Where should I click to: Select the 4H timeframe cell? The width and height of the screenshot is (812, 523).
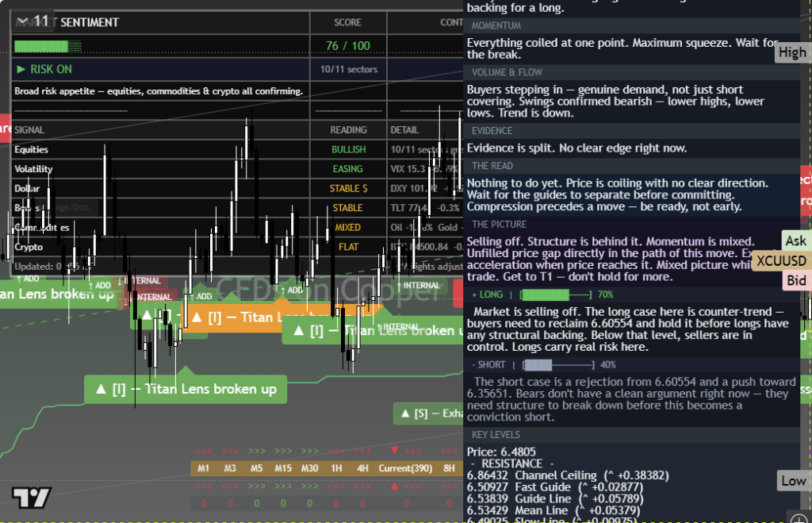[362, 468]
